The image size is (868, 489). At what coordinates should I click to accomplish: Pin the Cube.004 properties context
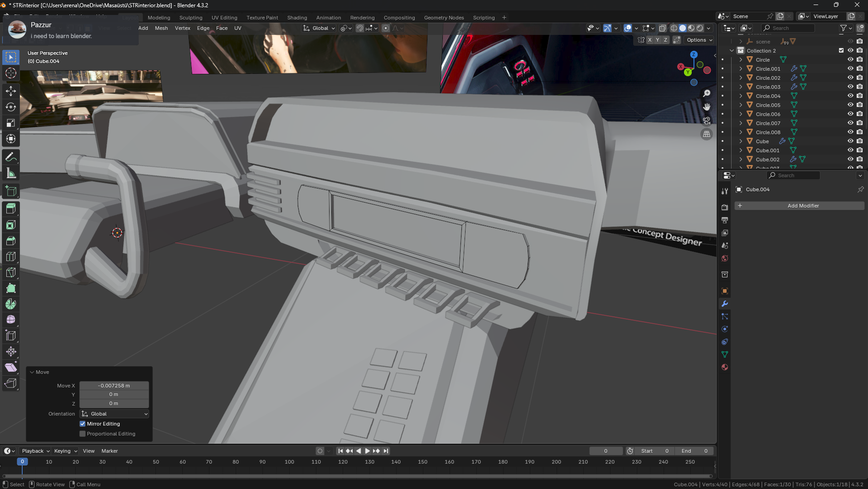860,189
